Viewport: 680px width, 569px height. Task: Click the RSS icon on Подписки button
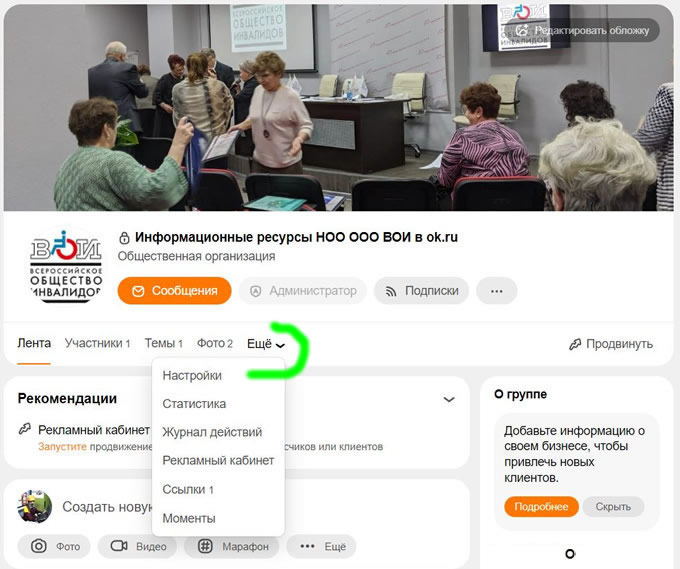pyautogui.click(x=391, y=291)
